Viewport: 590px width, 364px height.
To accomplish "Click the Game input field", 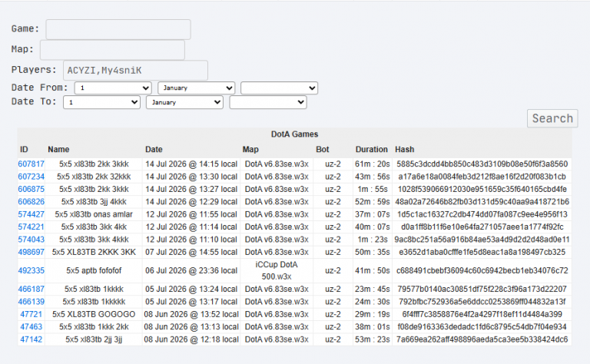I will (118, 29).
